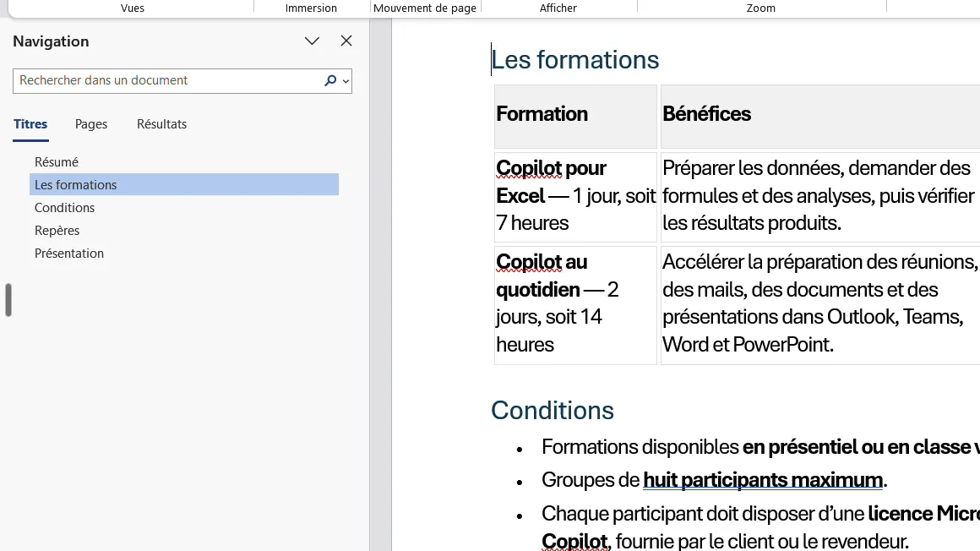
Task: Click the 'Copilot pour Excel' table cell
Action: [575, 196]
